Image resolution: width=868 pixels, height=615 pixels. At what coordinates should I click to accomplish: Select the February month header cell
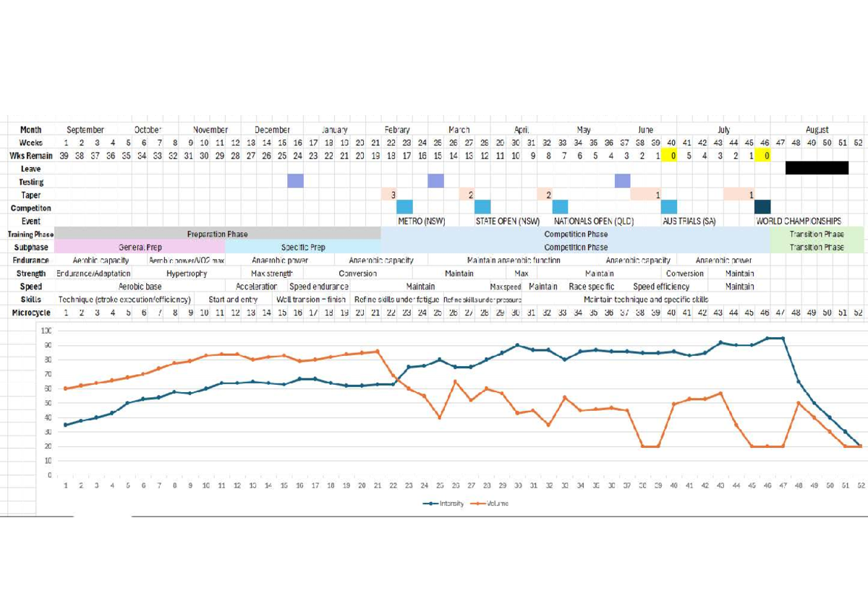pos(398,130)
